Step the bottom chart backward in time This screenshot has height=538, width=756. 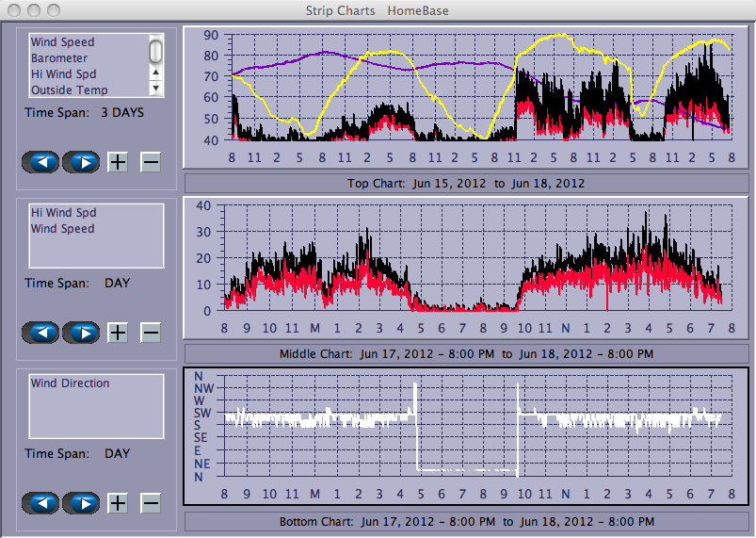(40, 502)
